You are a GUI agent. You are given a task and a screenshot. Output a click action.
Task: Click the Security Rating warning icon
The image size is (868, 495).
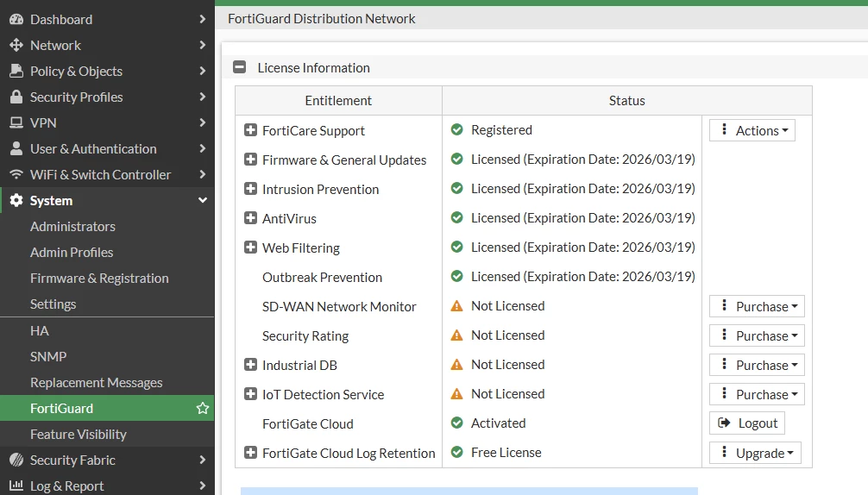pos(456,335)
